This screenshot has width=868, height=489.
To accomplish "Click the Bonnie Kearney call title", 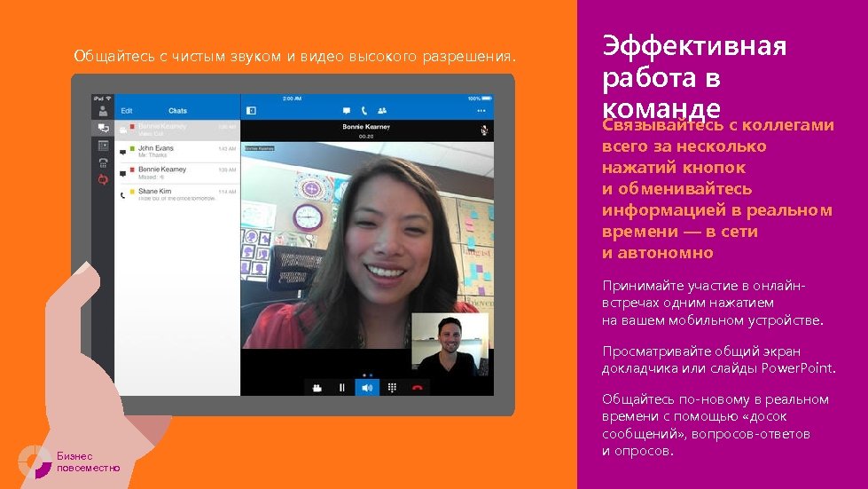I will click(366, 127).
